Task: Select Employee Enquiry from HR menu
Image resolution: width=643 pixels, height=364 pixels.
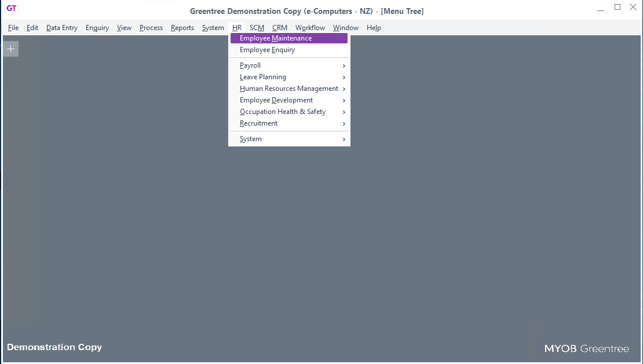Action: pos(288,50)
